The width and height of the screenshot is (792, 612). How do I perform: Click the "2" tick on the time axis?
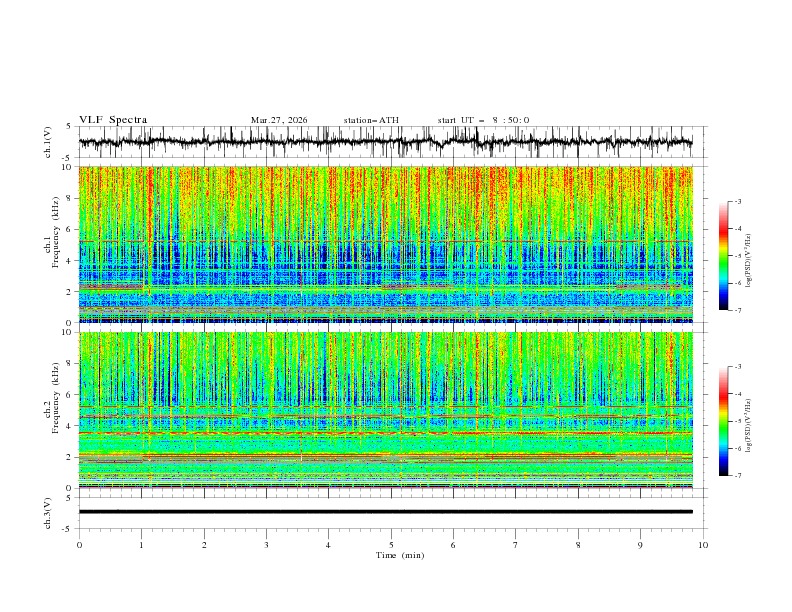pyautogui.click(x=204, y=545)
